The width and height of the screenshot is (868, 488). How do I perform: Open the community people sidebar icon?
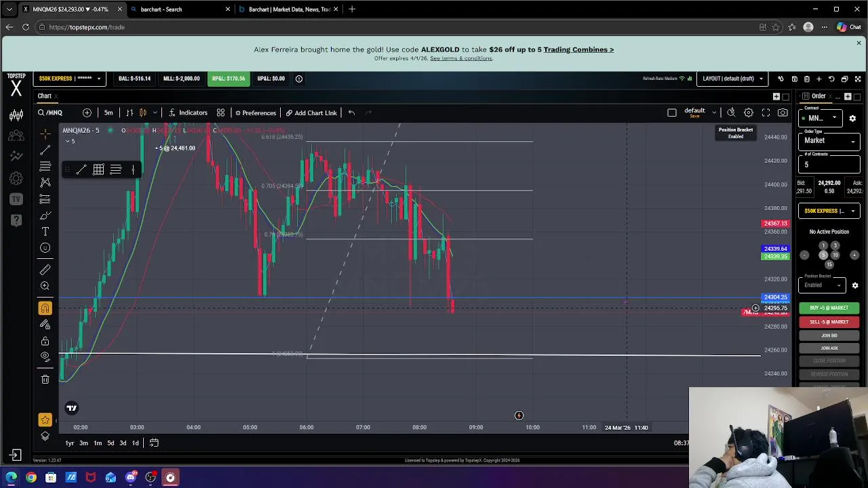pyautogui.click(x=16, y=136)
